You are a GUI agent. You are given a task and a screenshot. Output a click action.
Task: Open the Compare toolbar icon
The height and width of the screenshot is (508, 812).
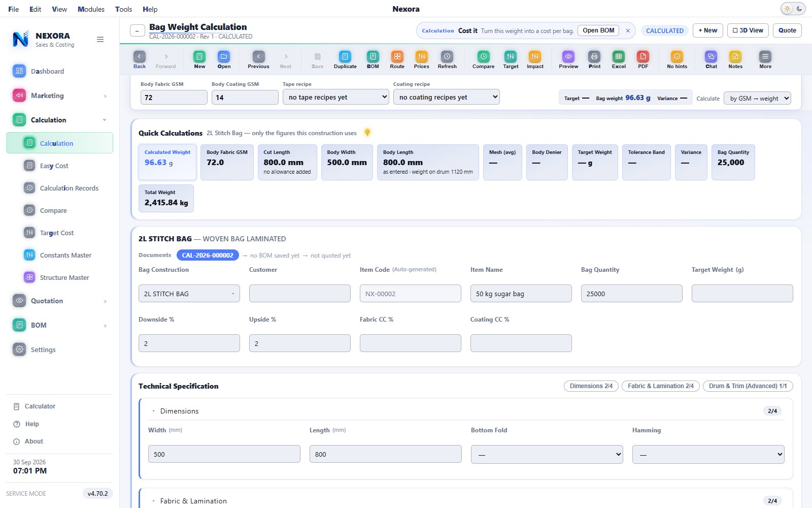[484, 59]
